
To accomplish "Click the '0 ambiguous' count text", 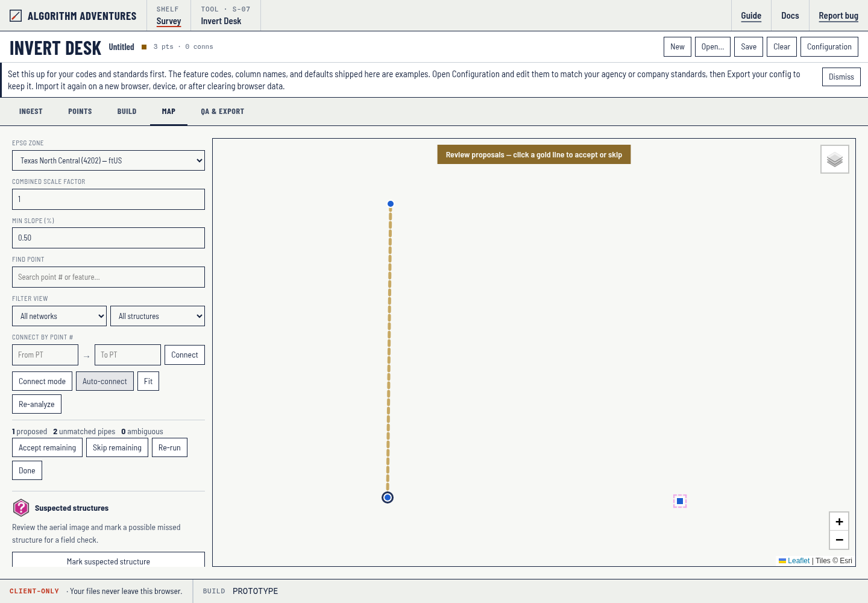I will pyautogui.click(x=142, y=431).
